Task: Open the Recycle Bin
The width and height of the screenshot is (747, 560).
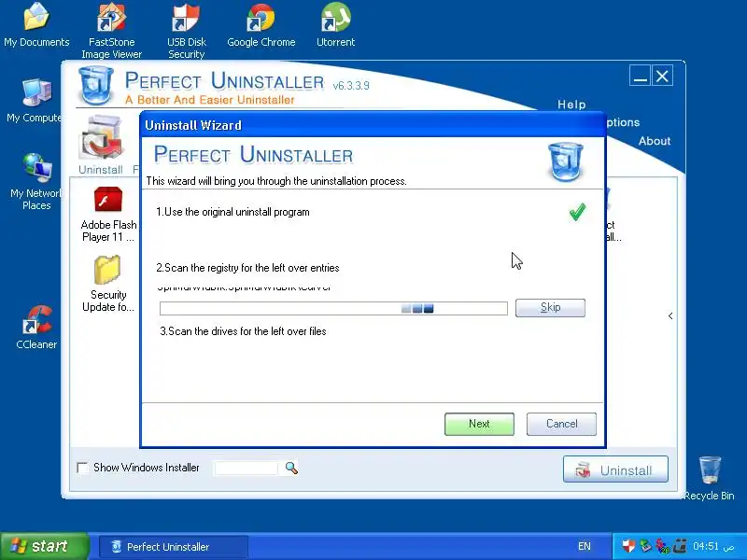Action: click(x=710, y=478)
